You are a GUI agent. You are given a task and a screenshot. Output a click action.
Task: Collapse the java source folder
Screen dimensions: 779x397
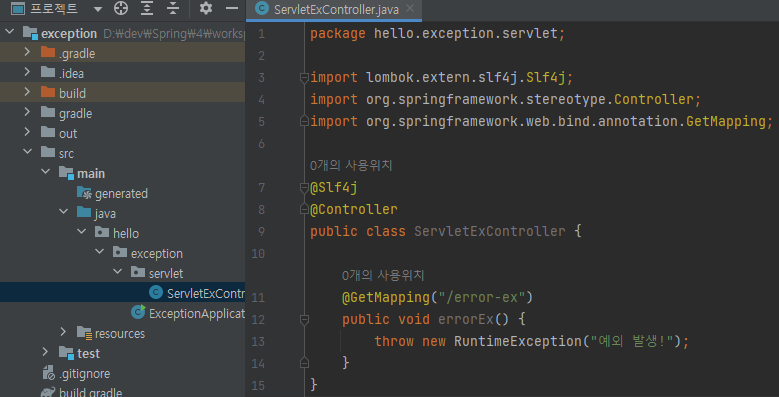pos(63,212)
